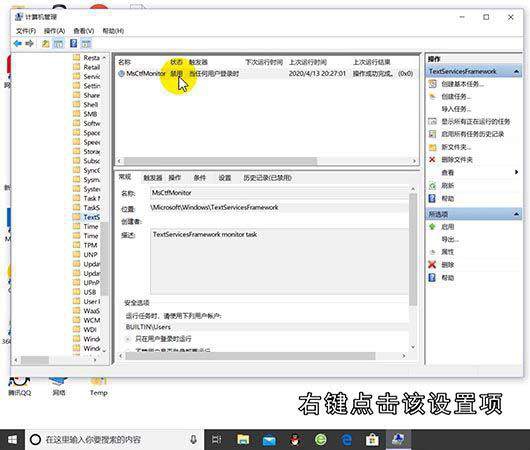Click the details pane vertical scrollbar
Image resolution: width=530 pixels, height=450 pixels.
click(412, 250)
